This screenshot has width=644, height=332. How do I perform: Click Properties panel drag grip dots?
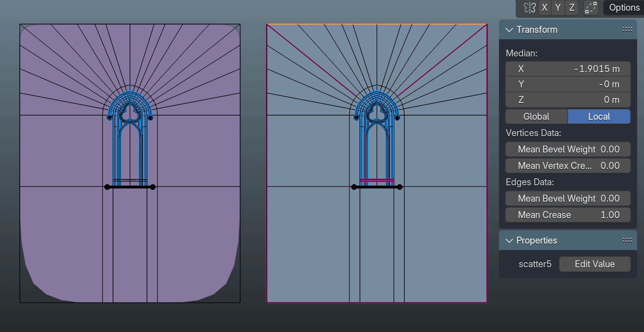(628, 240)
